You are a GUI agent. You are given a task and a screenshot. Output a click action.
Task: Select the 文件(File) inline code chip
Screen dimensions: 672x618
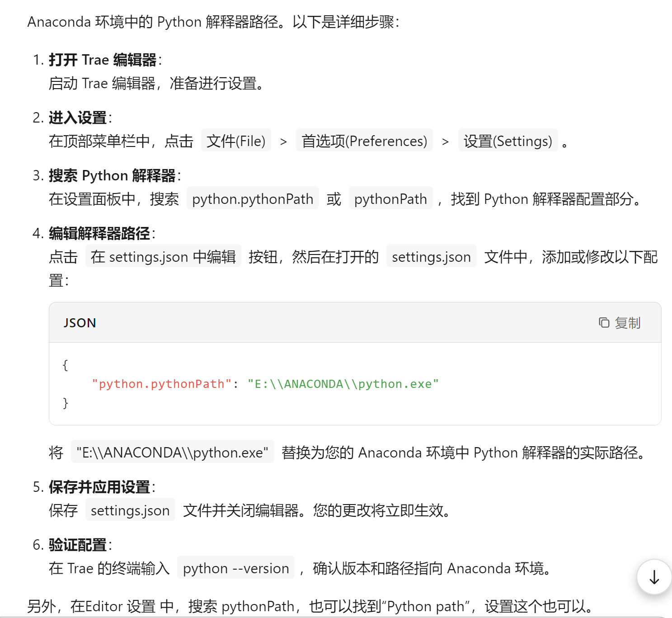[236, 141]
